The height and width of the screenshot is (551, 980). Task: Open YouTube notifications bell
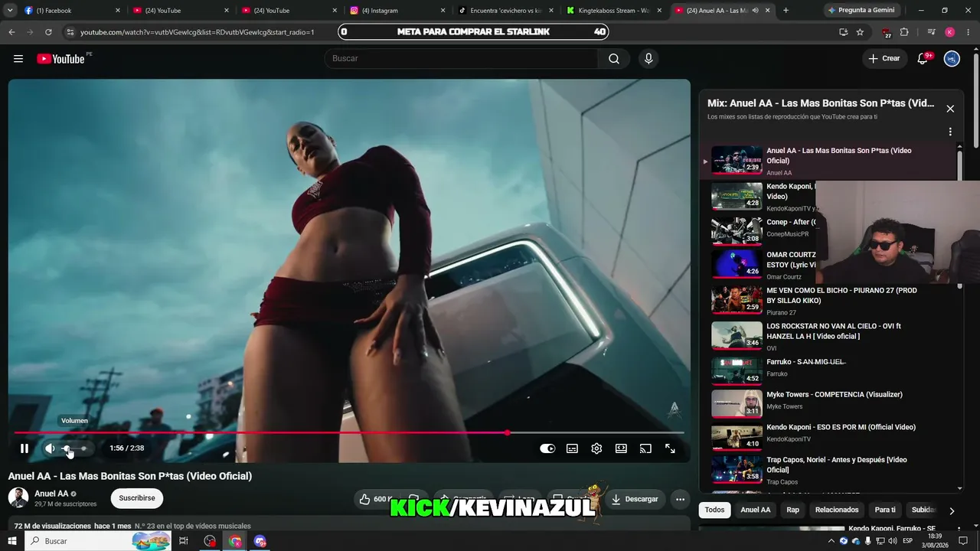tap(923, 59)
